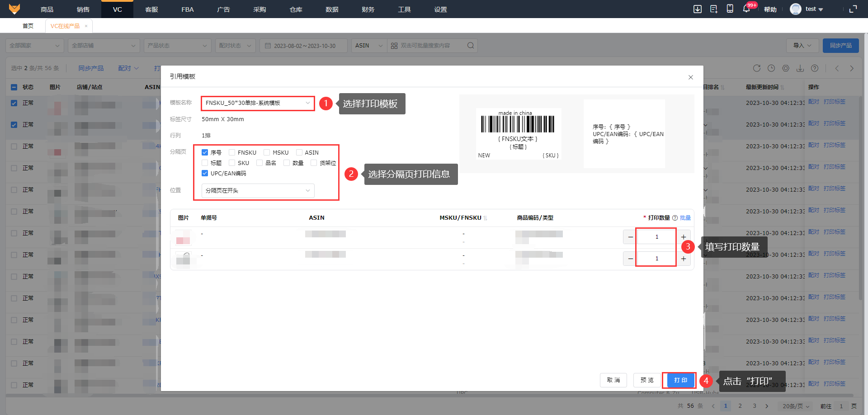Uncheck the UPC/EAN编码 checkbox
The width and height of the screenshot is (868, 415).
coord(205,173)
